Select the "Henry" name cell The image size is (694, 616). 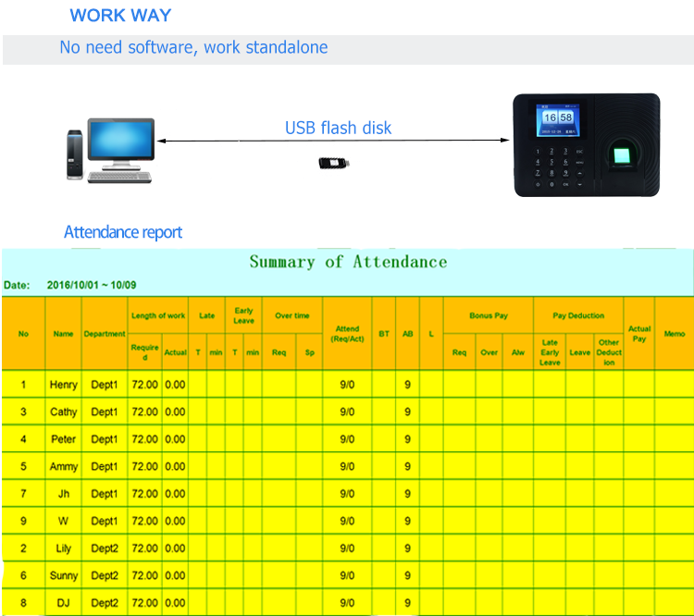click(63, 384)
